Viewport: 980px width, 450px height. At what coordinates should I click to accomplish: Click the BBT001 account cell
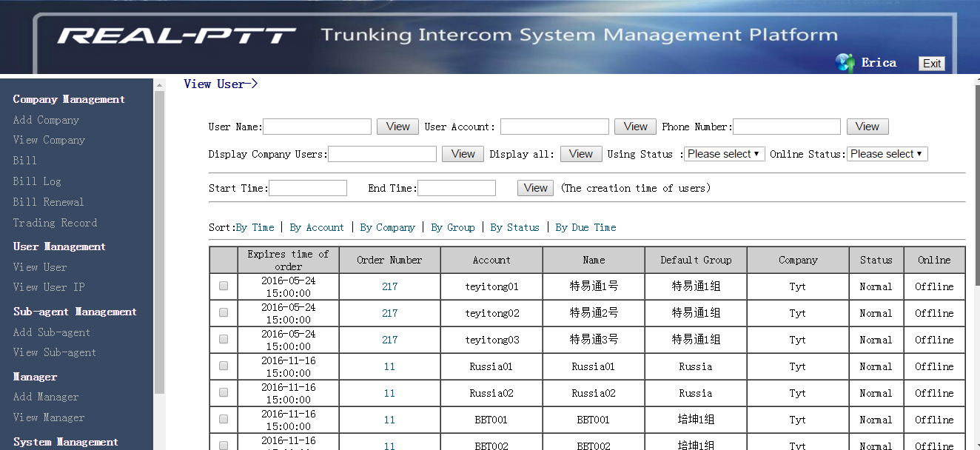click(491, 420)
